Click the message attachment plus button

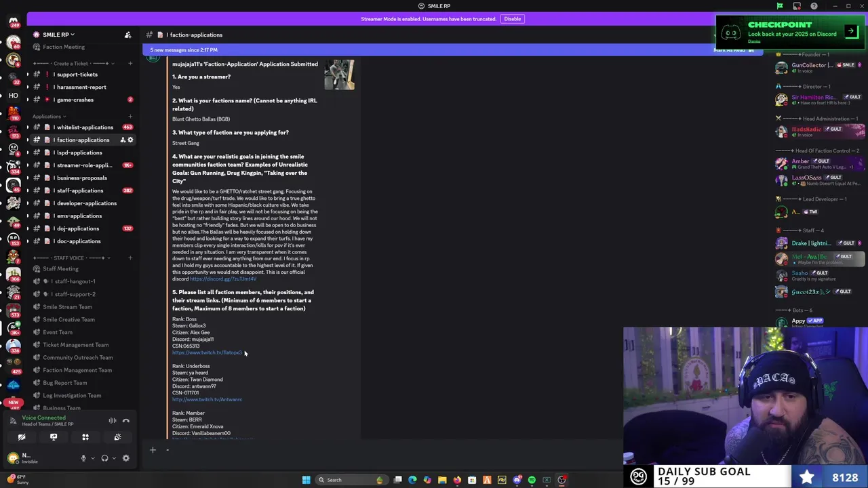pyautogui.click(x=153, y=450)
